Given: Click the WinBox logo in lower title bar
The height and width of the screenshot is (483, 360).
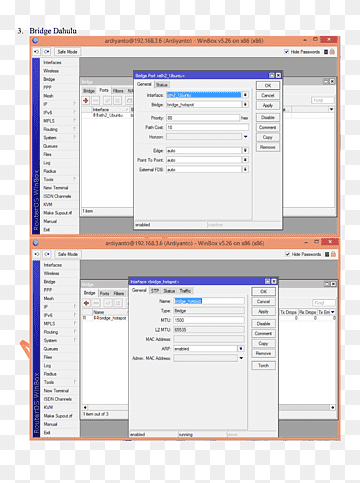Looking at the screenshot, I should click(36, 243).
